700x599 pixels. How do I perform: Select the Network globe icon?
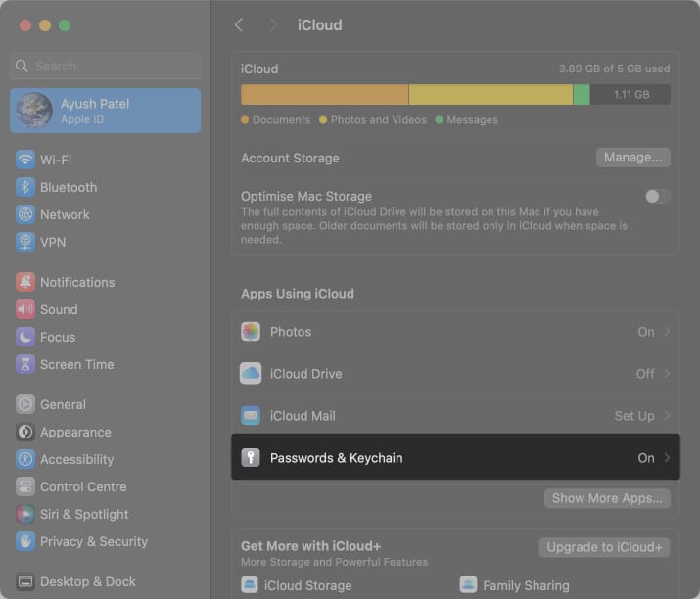point(25,214)
